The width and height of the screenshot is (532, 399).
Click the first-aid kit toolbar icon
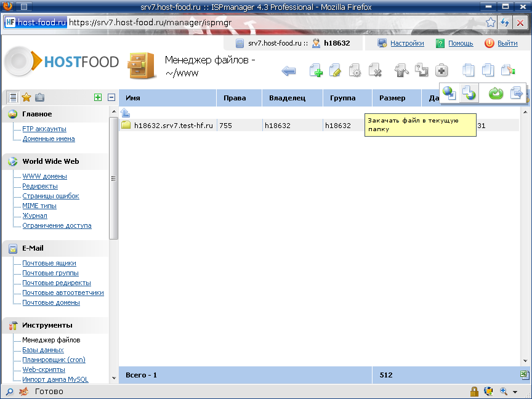[441, 71]
